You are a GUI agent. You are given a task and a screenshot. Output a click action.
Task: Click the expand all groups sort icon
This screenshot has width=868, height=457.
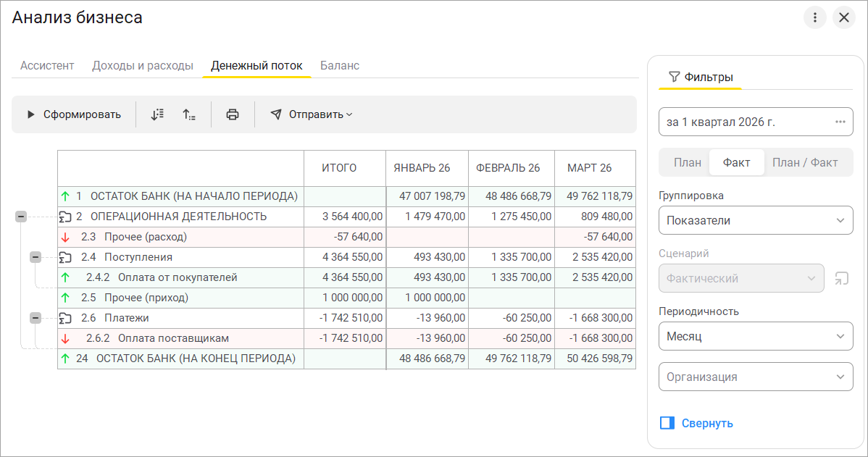point(157,114)
